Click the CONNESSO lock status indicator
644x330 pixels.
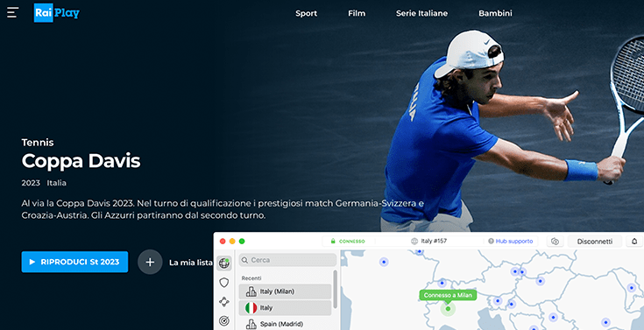(x=348, y=242)
